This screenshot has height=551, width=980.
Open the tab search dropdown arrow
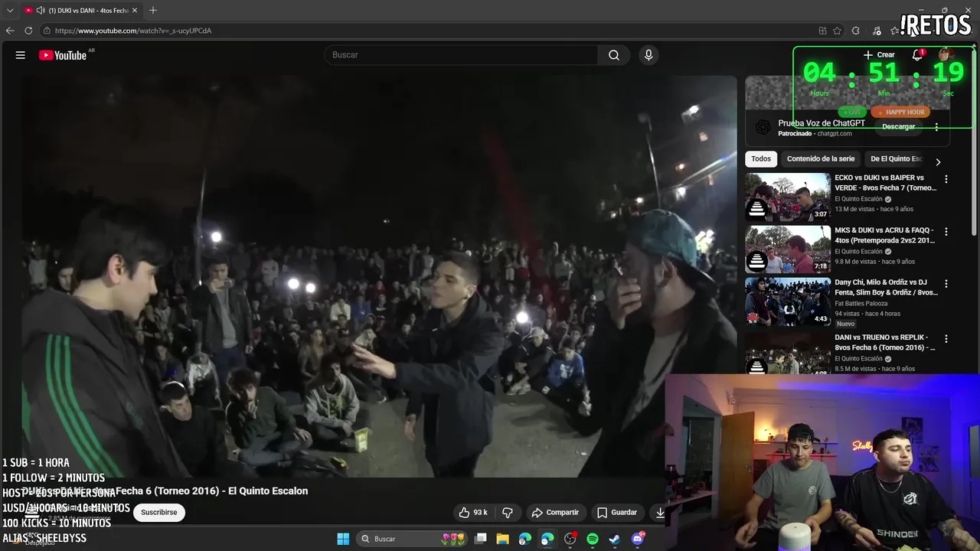click(x=10, y=10)
